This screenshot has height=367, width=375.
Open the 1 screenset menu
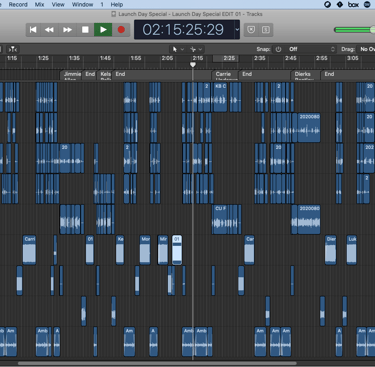coord(102,4)
